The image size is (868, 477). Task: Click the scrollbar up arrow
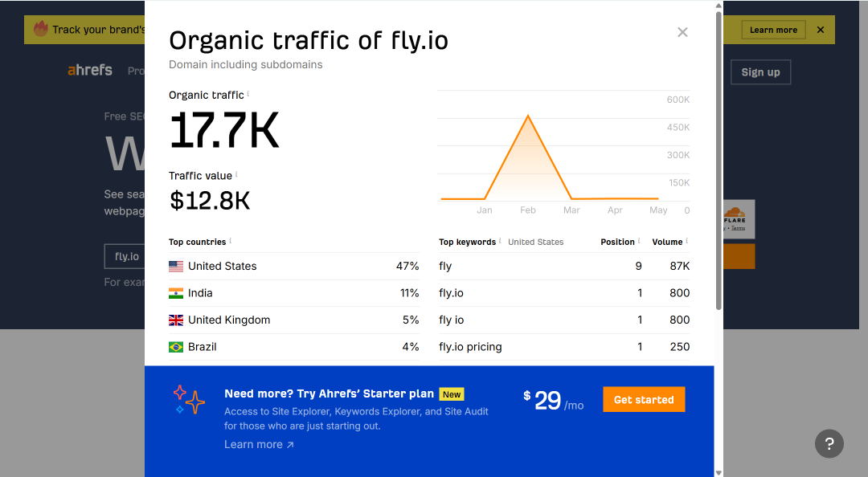(719, 6)
